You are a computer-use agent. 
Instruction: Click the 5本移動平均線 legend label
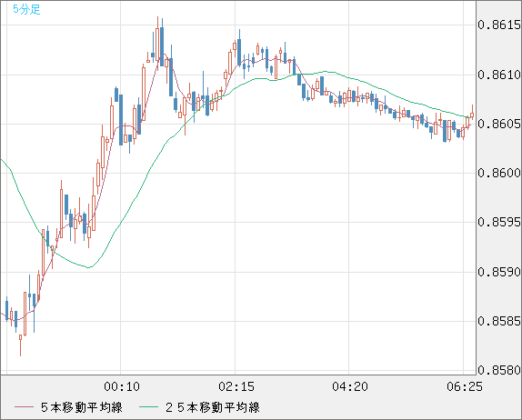(x=82, y=407)
